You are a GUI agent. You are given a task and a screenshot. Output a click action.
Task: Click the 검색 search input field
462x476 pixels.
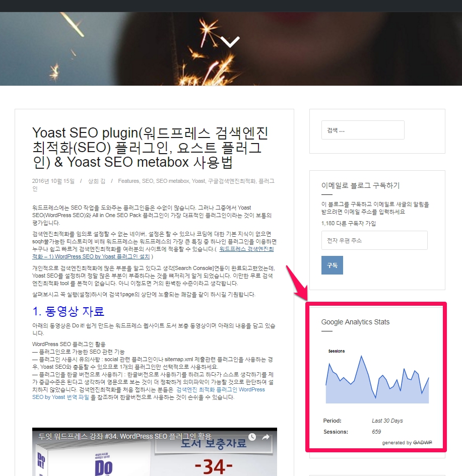363,129
